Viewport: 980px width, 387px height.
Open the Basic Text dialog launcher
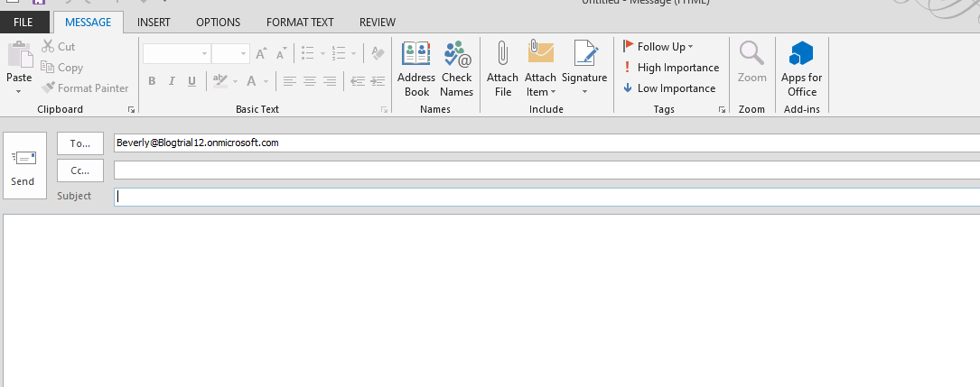point(385,109)
